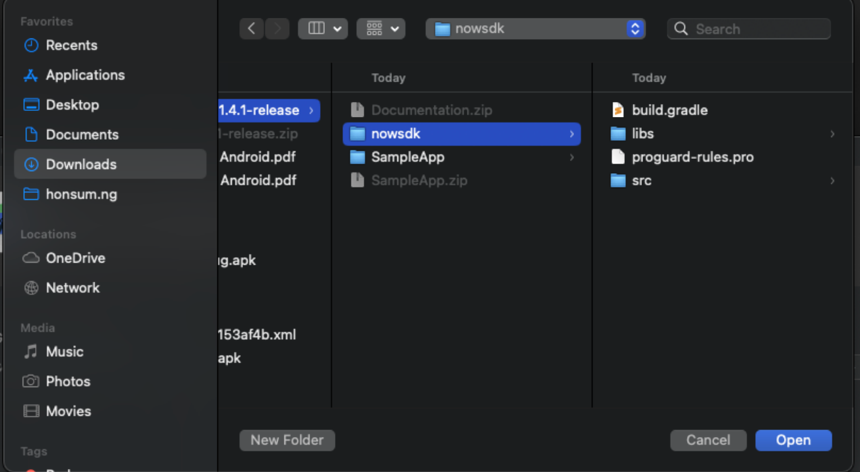Click the Documentation.zip file icon
860x472 pixels.
358,110
